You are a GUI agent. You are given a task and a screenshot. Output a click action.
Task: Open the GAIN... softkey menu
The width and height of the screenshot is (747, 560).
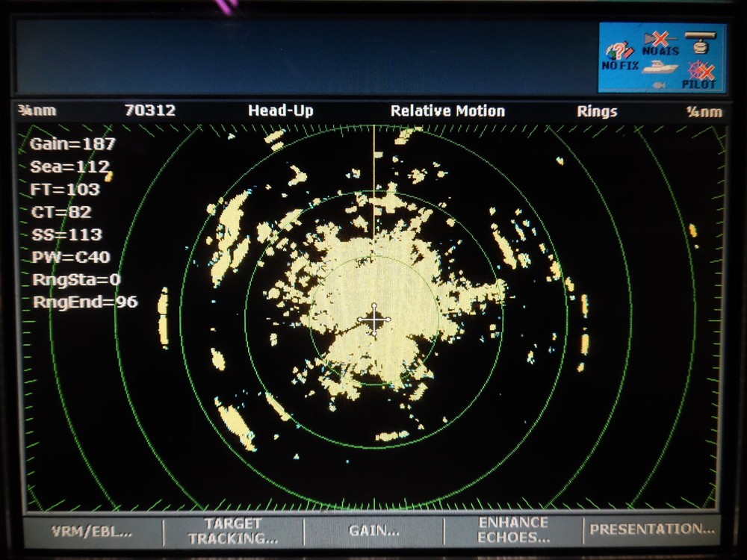374,530
